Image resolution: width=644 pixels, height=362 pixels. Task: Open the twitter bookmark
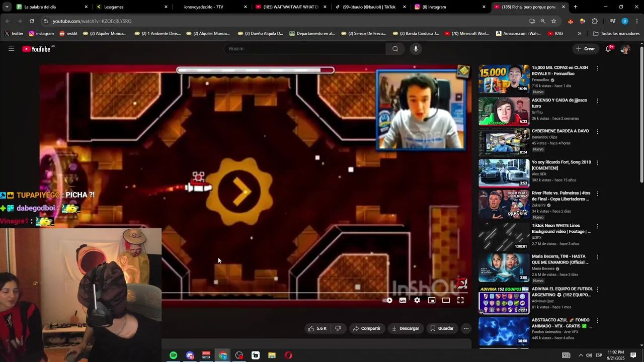14,34
